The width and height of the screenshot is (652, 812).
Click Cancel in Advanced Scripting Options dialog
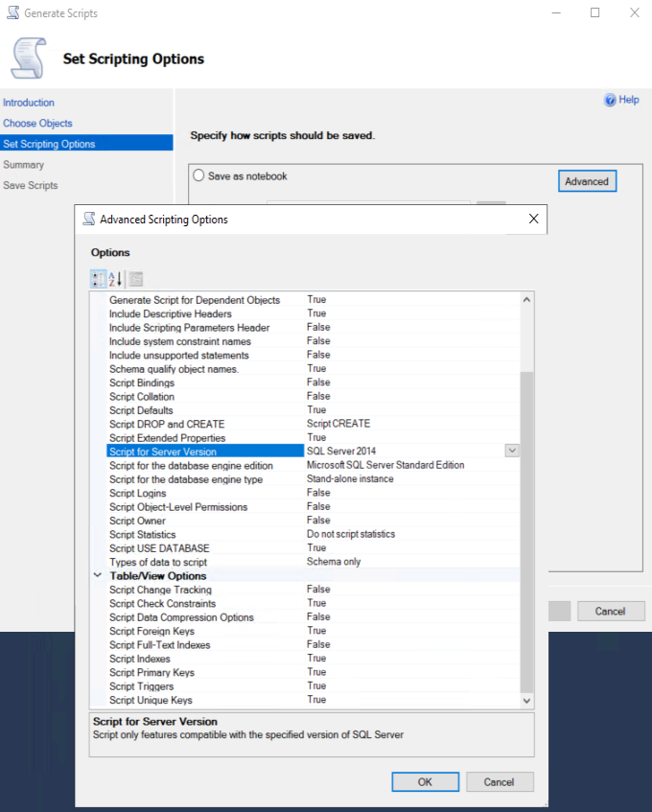click(x=499, y=781)
